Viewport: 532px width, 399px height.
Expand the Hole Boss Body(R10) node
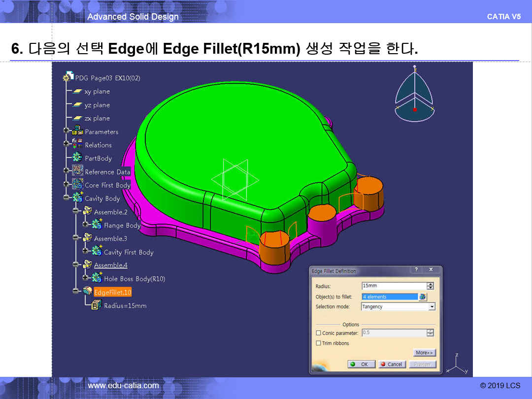(85, 278)
